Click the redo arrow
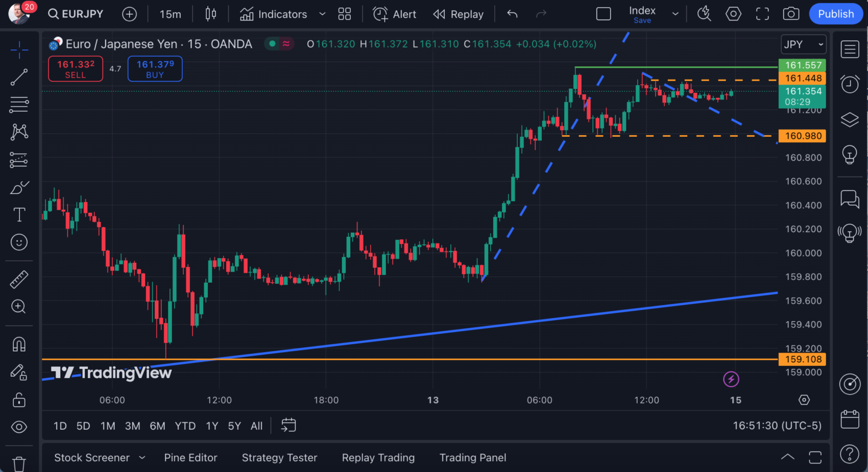 (x=541, y=14)
